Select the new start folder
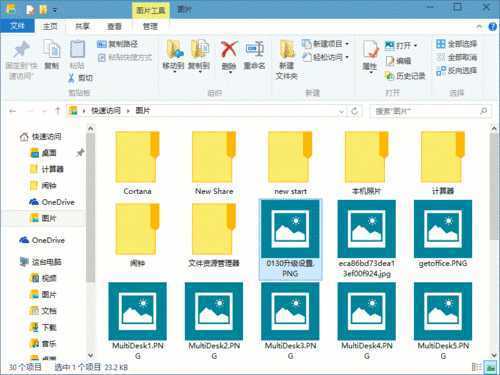This screenshot has height=375, width=500. (290, 163)
